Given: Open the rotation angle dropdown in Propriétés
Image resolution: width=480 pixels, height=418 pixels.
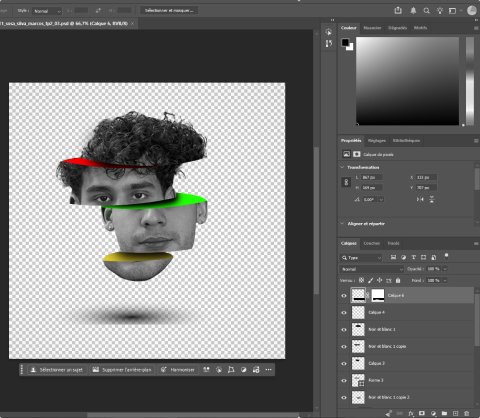Looking at the screenshot, I should coord(381,199).
